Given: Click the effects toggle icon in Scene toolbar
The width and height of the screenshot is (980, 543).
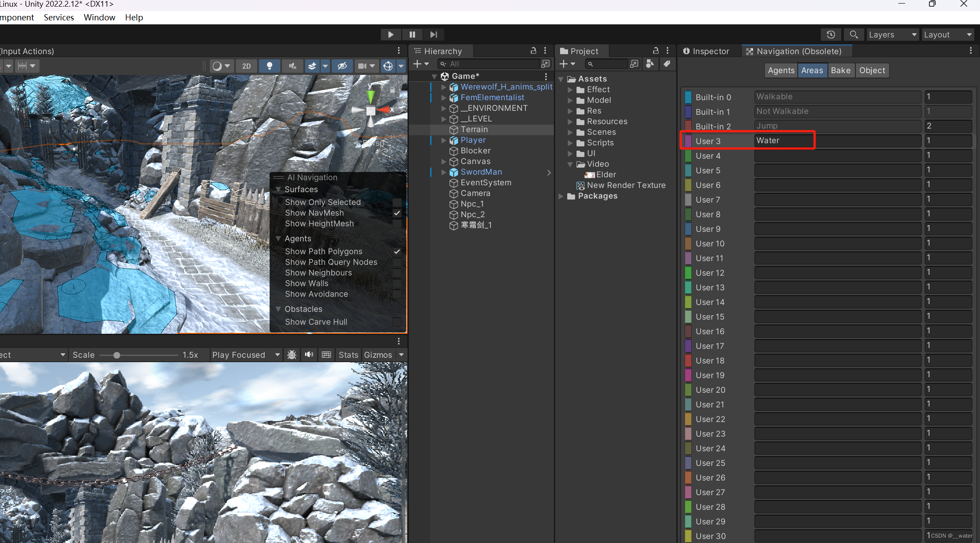Looking at the screenshot, I should (312, 66).
